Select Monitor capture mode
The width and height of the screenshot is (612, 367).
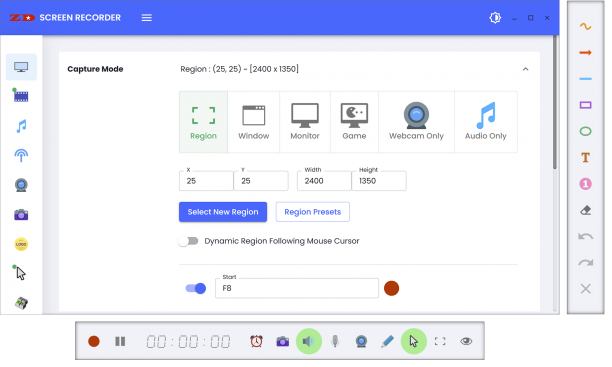(305, 122)
